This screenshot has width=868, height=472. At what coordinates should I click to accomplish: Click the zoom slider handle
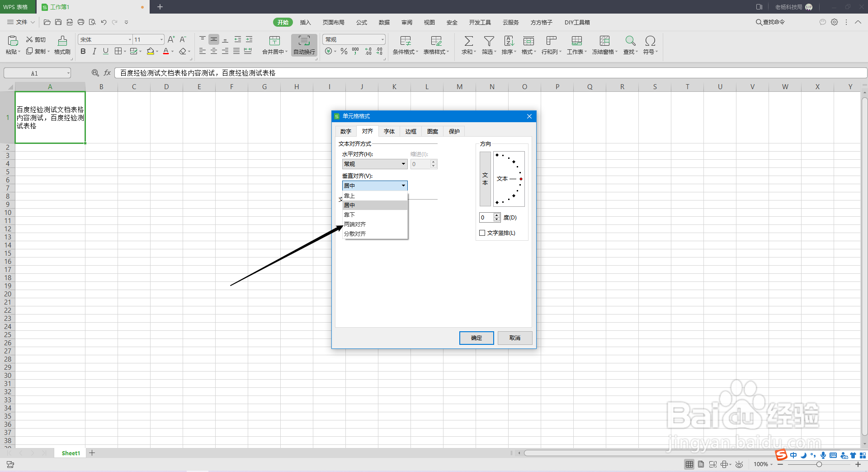819,464
